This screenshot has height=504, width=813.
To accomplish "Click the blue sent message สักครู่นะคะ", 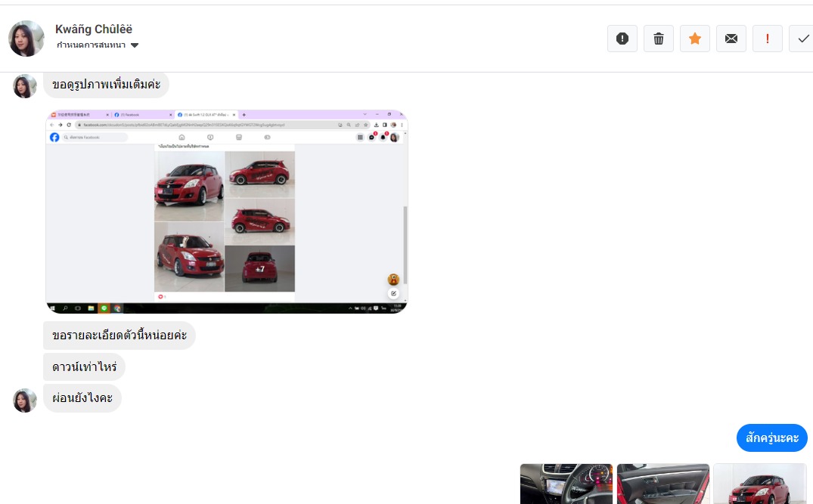I will [x=771, y=438].
